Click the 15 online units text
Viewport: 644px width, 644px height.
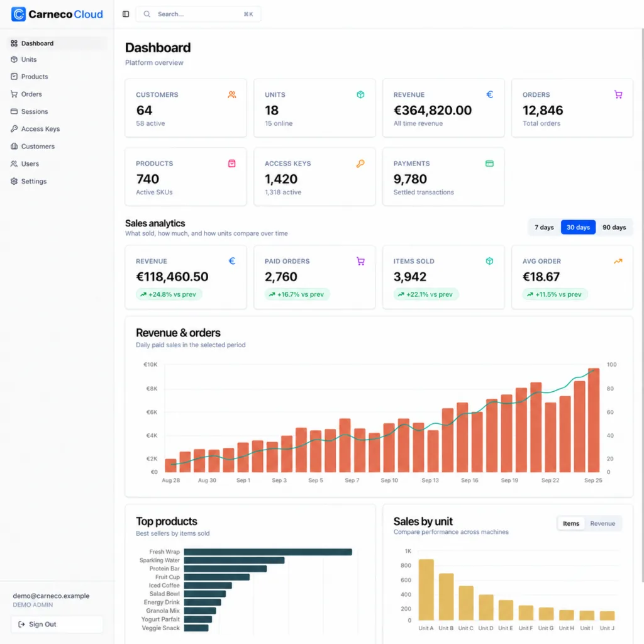point(279,123)
